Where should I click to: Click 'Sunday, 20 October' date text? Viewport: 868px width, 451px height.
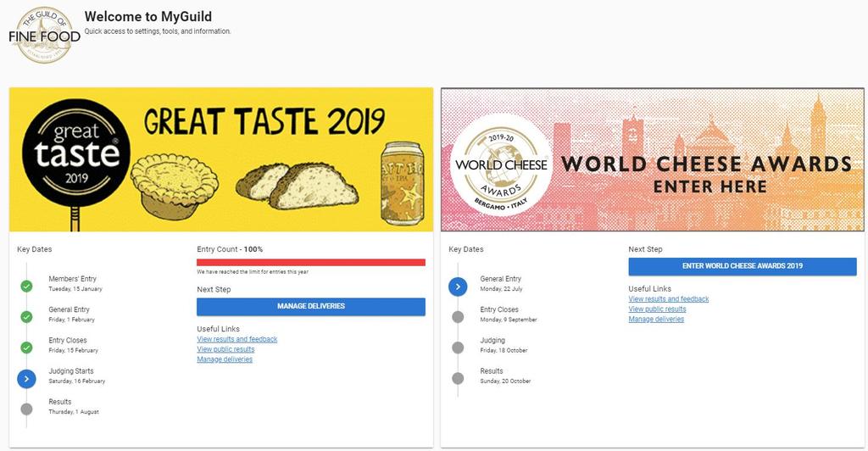505,381
